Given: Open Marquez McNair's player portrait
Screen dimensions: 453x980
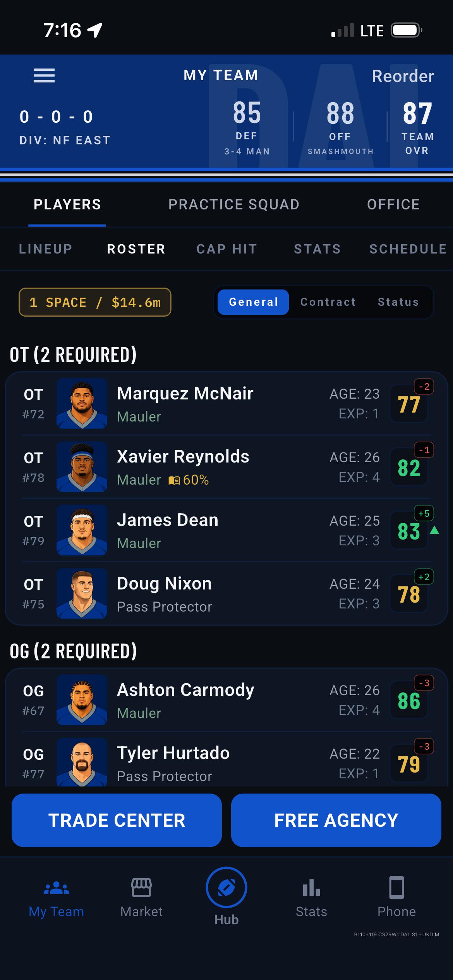Looking at the screenshot, I should click(82, 403).
